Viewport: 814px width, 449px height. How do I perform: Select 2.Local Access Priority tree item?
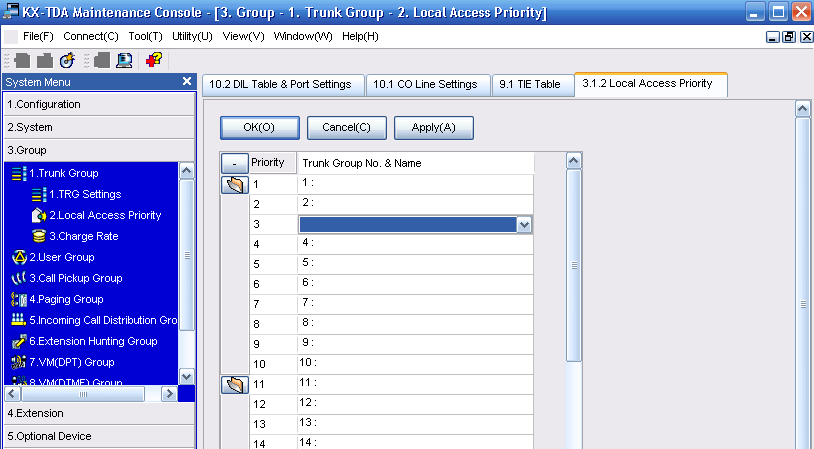click(x=105, y=215)
